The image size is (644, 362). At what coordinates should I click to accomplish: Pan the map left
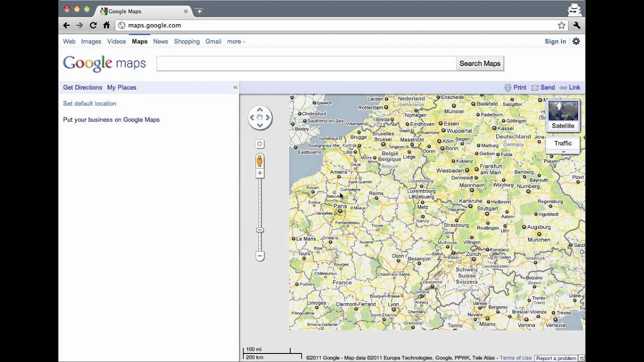252,118
